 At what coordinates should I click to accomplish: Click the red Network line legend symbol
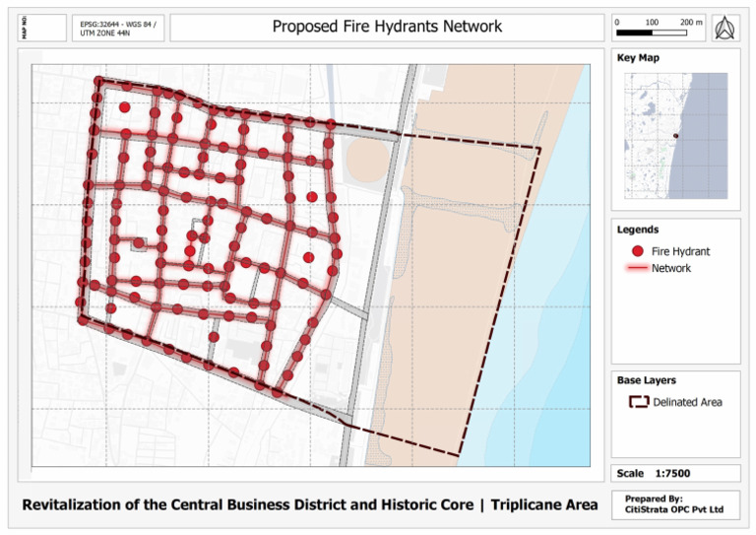coord(637,268)
